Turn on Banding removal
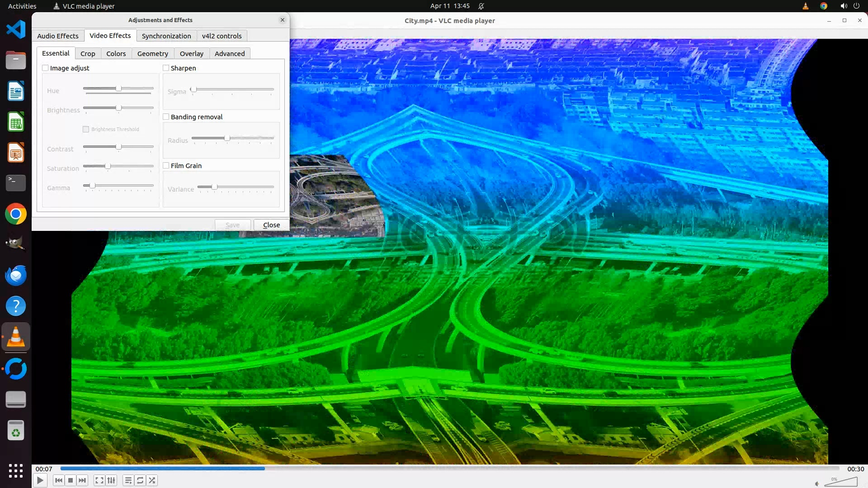 coord(166,117)
